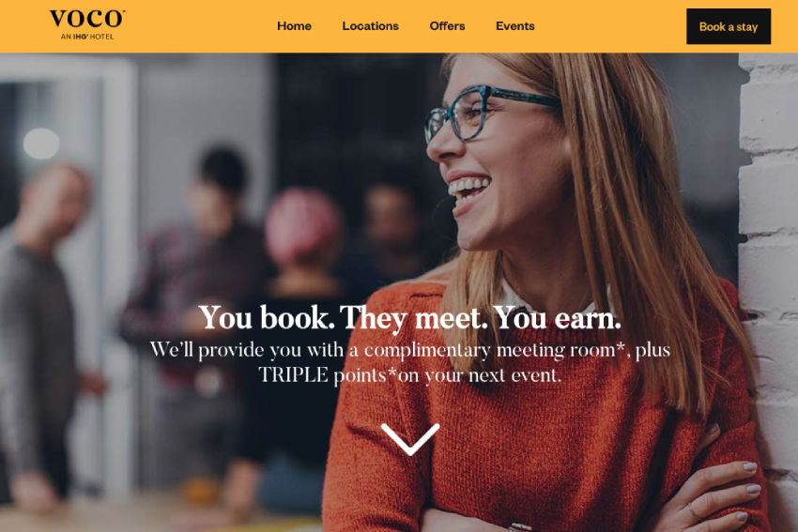
Task: Go to the Locations page
Action: [x=370, y=26]
